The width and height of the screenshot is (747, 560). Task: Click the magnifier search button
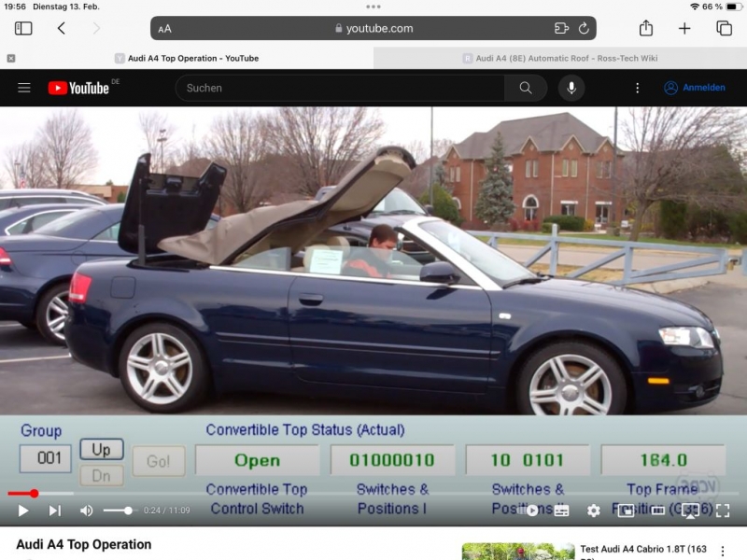click(526, 88)
